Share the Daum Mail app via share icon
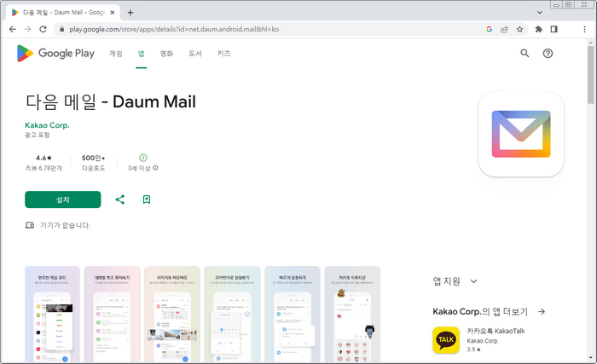The width and height of the screenshot is (597, 364). point(120,199)
